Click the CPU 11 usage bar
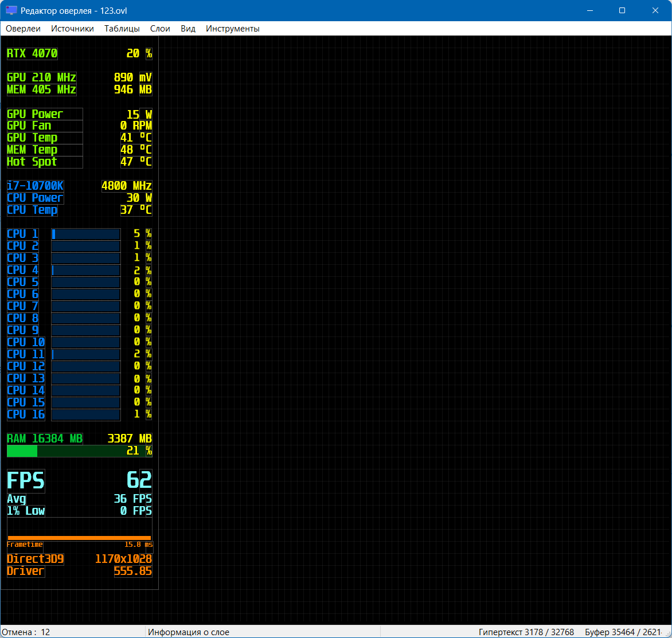 pyautogui.click(x=85, y=354)
